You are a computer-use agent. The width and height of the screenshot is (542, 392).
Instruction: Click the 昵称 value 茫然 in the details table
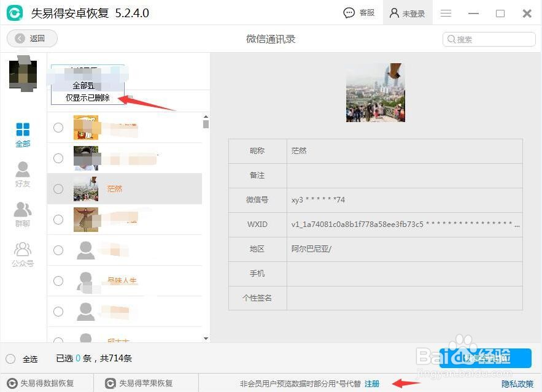[x=299, y=151]
